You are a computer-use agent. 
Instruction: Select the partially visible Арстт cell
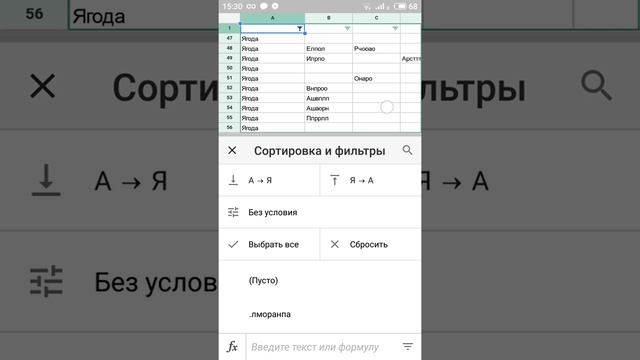click(x=411, y=58)
